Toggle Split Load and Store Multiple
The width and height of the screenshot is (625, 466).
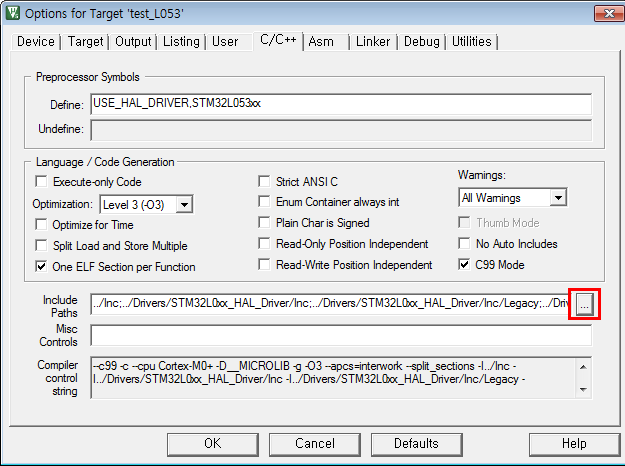pyautogui.click(x=41, y=245)
